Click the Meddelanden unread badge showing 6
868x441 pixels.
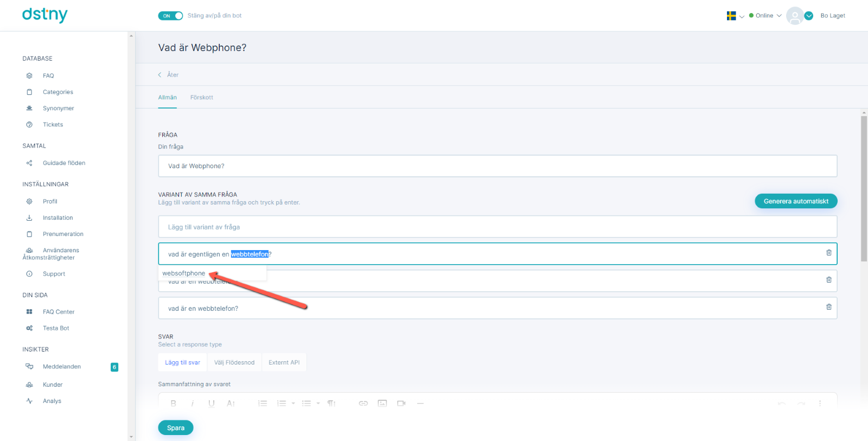point(114,367)
